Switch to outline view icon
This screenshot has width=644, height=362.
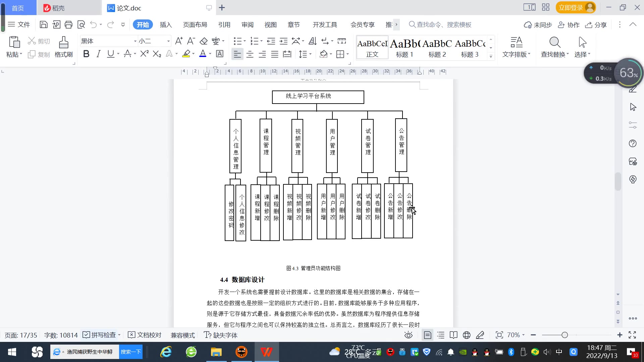pos(441,335)
